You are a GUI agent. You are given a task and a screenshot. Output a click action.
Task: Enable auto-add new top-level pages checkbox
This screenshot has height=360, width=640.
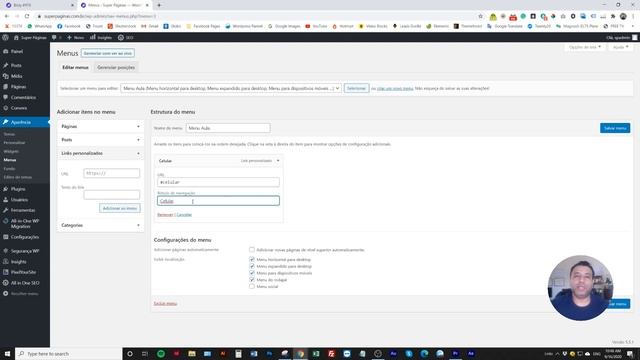(x=252, y=249)
